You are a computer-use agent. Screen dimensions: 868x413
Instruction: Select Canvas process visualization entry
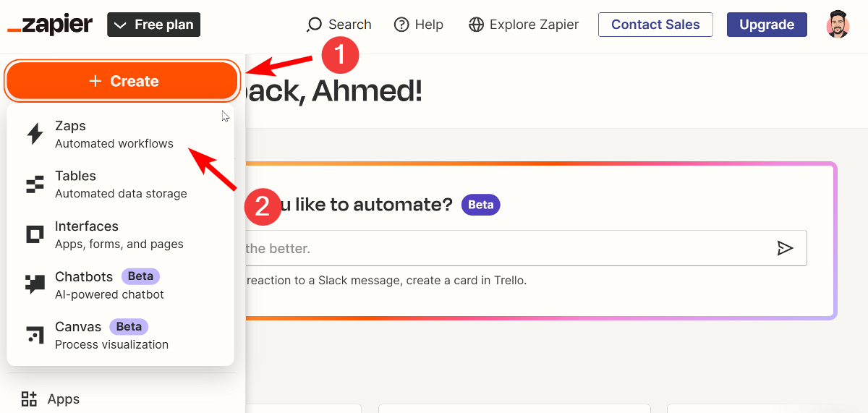tap(111, 335)
